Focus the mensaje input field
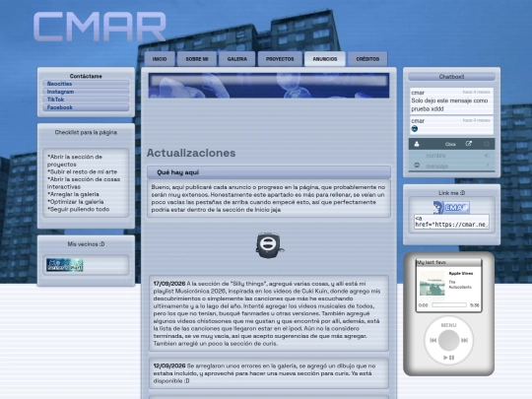The width and height of the screenshot is (532, 399). coord(453,166)
